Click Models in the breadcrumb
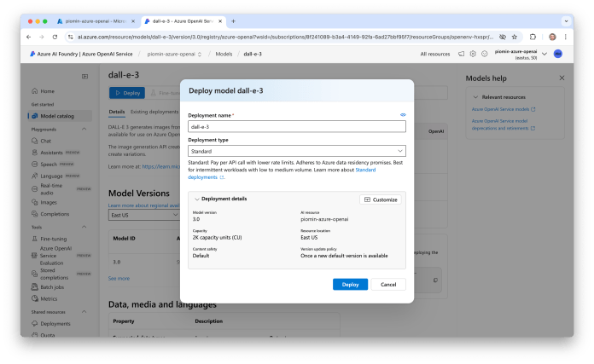The width and height of the screenshot is (594, 364). click(x=224, y=54)
